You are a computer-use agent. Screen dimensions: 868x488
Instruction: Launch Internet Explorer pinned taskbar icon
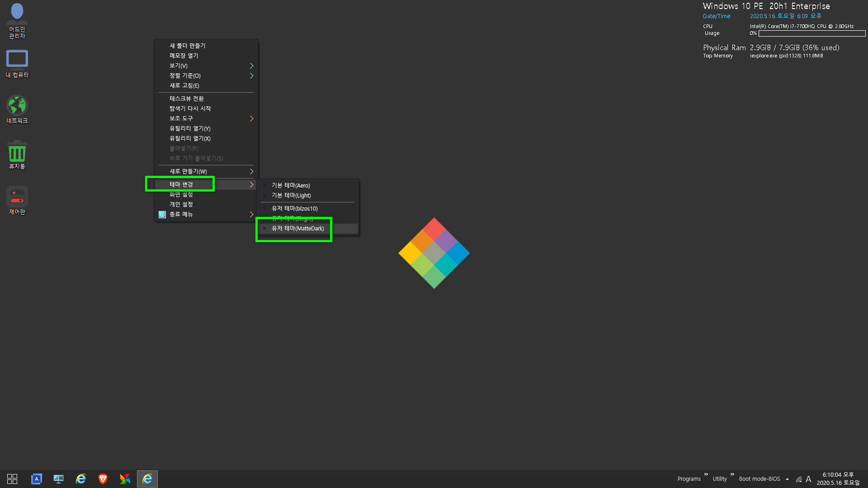tap(81, 479)
